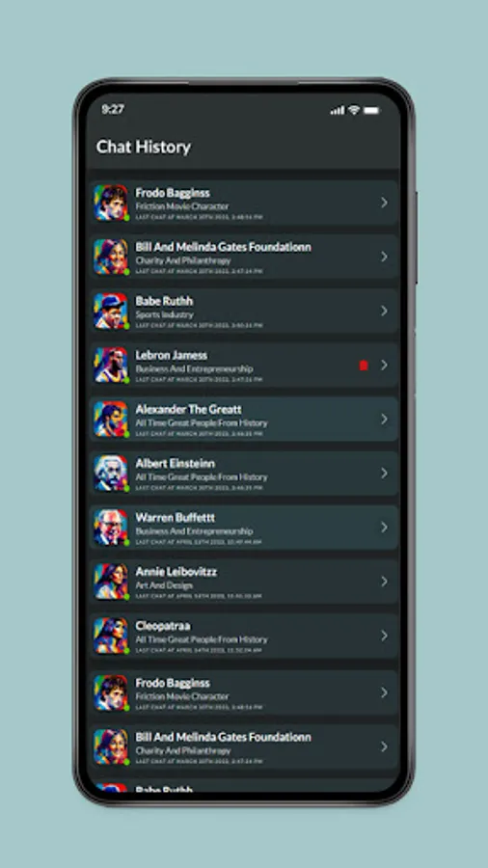The height and width of the screenshot is (868, 488).
Task: Expand the first Frodo Bagginss chat via its chevron
Action: pyautogui.click(x=384, y=203)
